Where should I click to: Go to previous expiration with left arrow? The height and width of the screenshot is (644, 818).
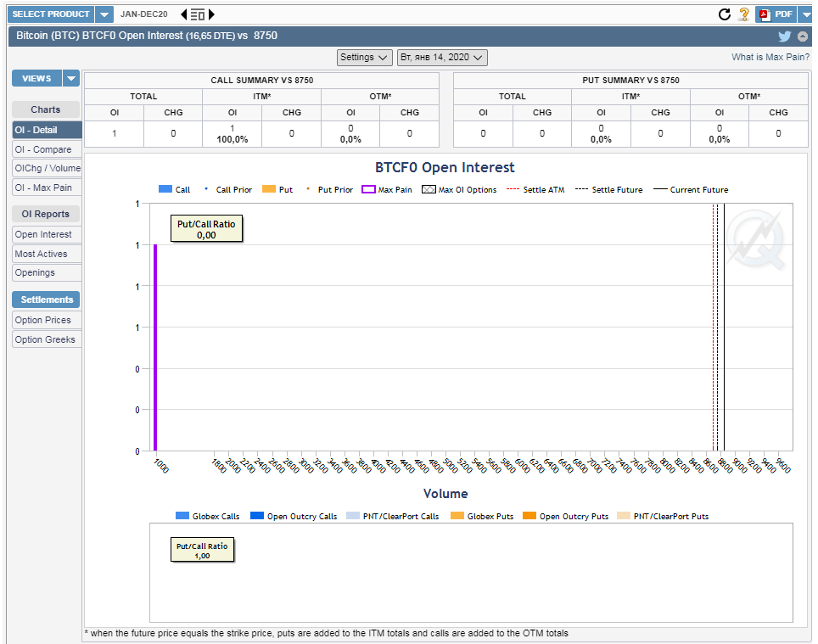[183, 14]
